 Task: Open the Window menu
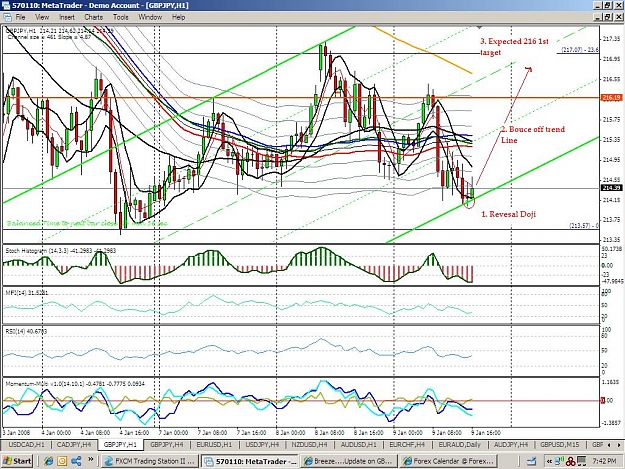pos(150,17)
